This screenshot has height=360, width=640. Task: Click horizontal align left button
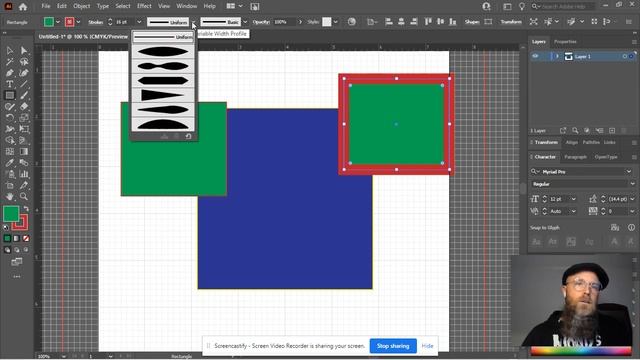389,22
